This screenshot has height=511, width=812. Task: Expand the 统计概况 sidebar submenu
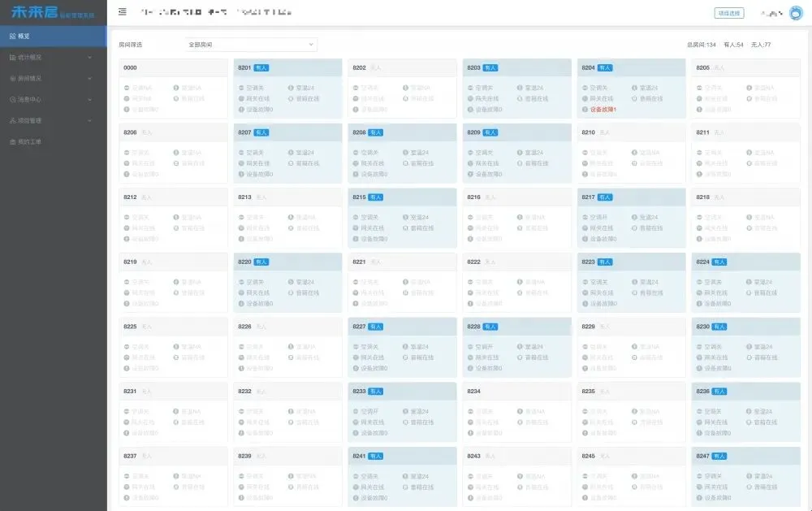coord(53,58)
